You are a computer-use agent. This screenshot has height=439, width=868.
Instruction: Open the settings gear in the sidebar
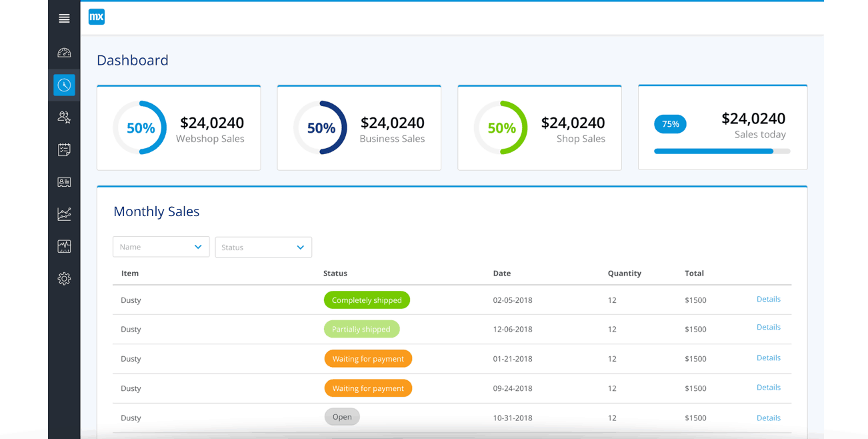64,278
